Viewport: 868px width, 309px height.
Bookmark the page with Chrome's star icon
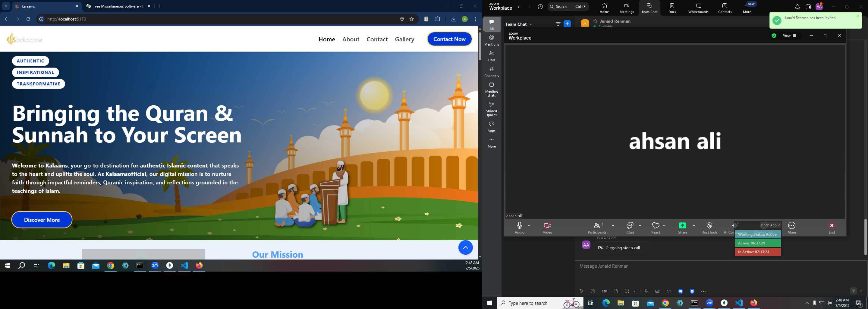pyautogui.click(x=411, y=19)
